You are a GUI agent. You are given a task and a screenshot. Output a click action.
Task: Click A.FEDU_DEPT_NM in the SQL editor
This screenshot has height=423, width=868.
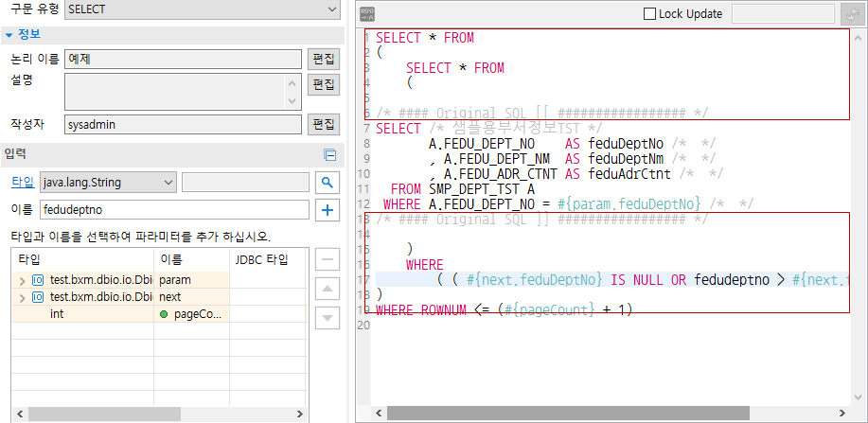tap(497, 159)
